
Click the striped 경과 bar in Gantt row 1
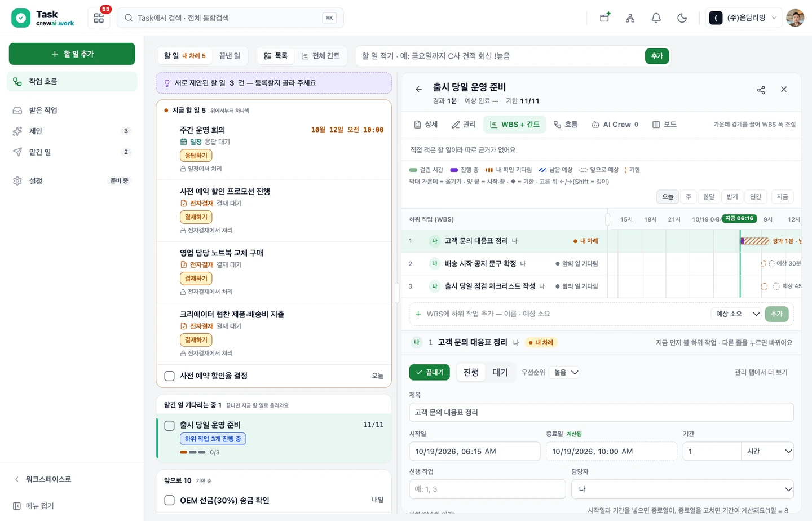tap(755, 241)
